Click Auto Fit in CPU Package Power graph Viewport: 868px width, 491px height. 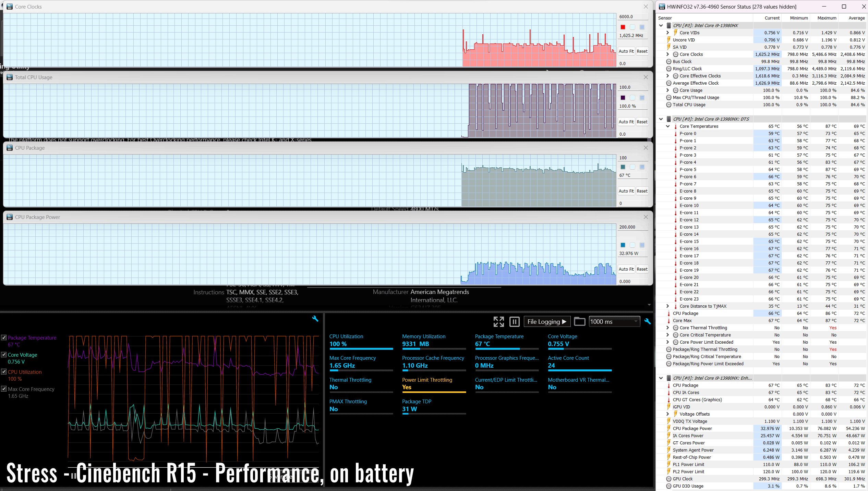626,269
